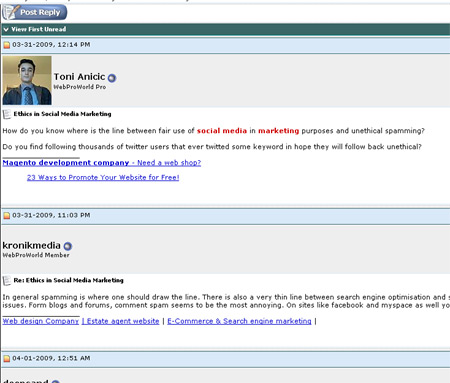The image size is (450, 383).
Task: Open 23 Ways to Promote Your Website link
Action: tap(103, 177)
